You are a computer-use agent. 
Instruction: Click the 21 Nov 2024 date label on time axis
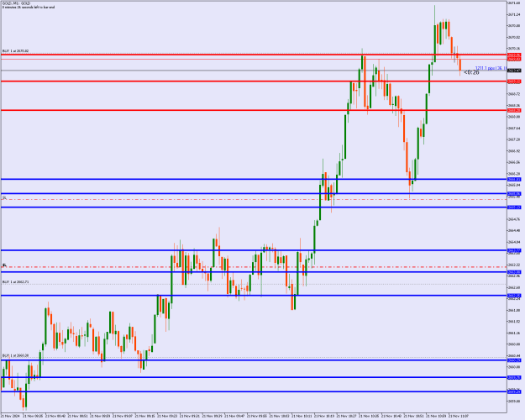tap(10, 416)
